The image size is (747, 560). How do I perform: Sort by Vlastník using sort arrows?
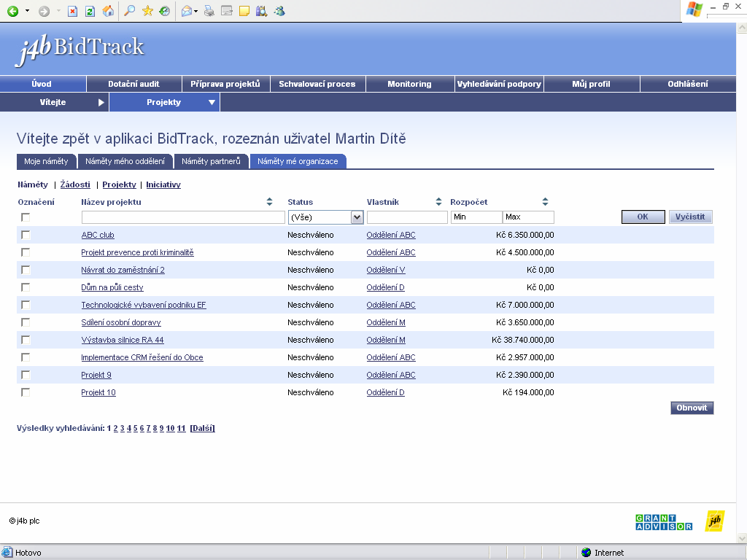(x=438, y=202)
